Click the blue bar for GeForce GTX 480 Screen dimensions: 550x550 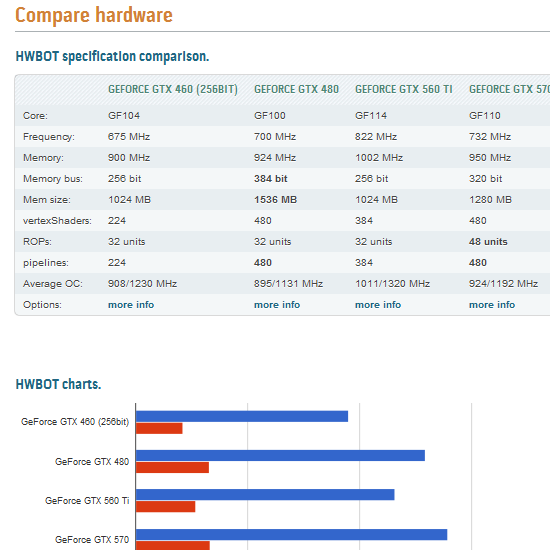click(x=280, y=455)
